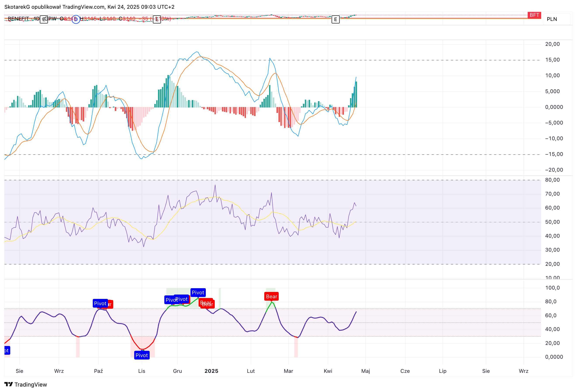Click the Lis month label on time axis
The image size is (577, 392).
coord(142,371)
